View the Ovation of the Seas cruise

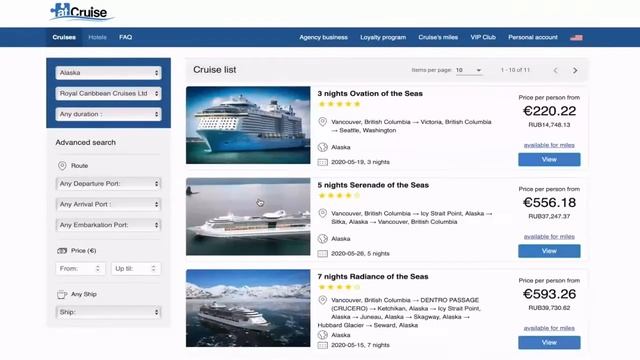click(549, 160)
